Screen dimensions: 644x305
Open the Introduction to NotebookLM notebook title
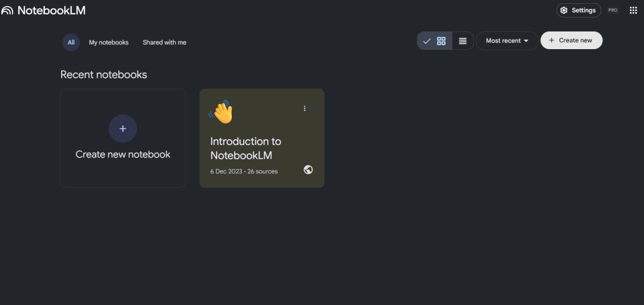(x=246, y=148)
